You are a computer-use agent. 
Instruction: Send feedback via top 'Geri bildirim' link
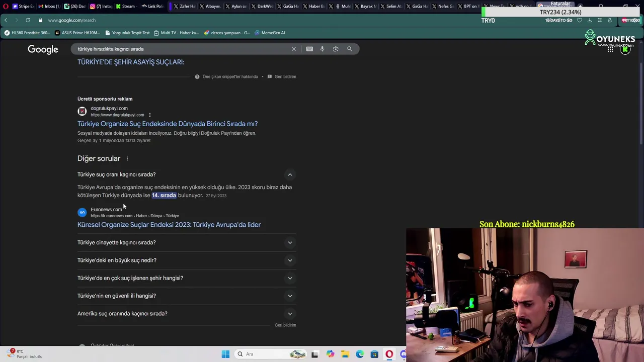[285, 76]
